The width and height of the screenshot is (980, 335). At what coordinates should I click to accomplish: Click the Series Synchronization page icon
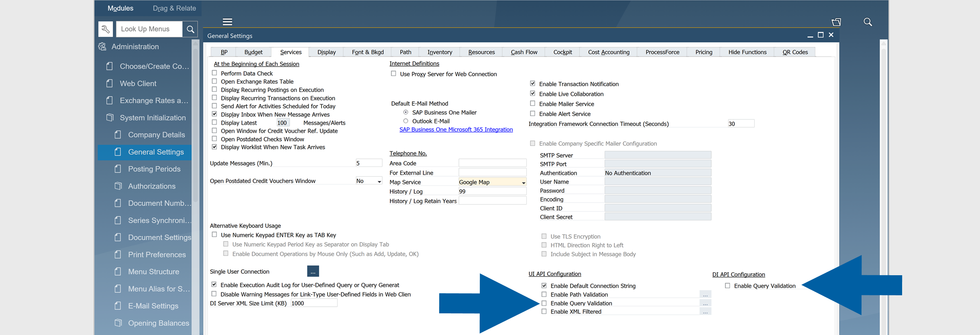(118, 220)
